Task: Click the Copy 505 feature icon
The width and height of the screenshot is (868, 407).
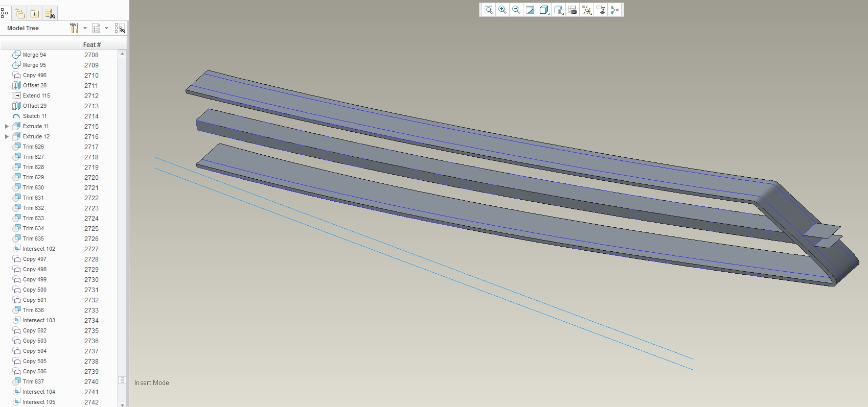Action: (16, 361)
